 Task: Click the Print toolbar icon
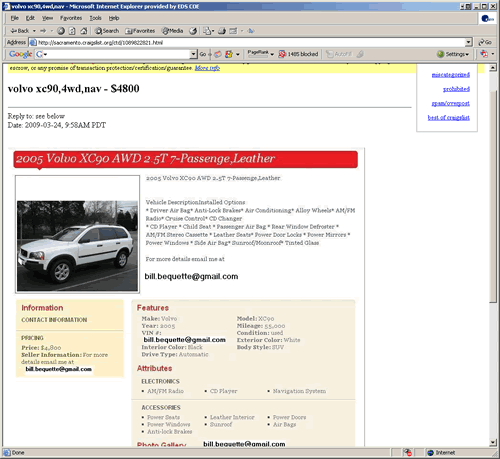(222, 31)
